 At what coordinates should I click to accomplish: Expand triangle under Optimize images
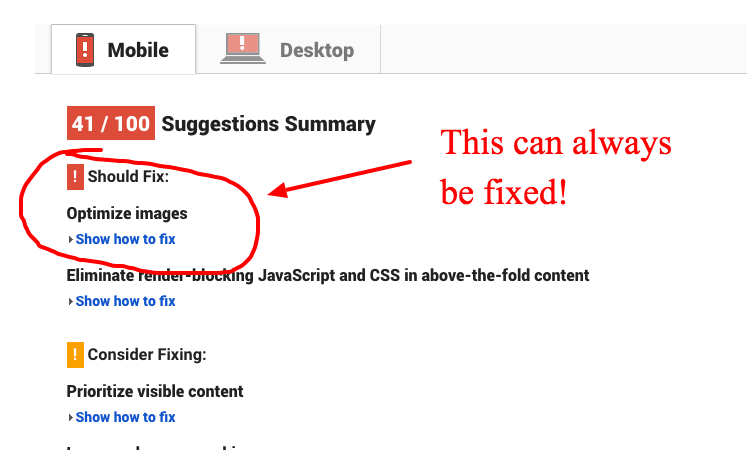click(x=71, y=240)
